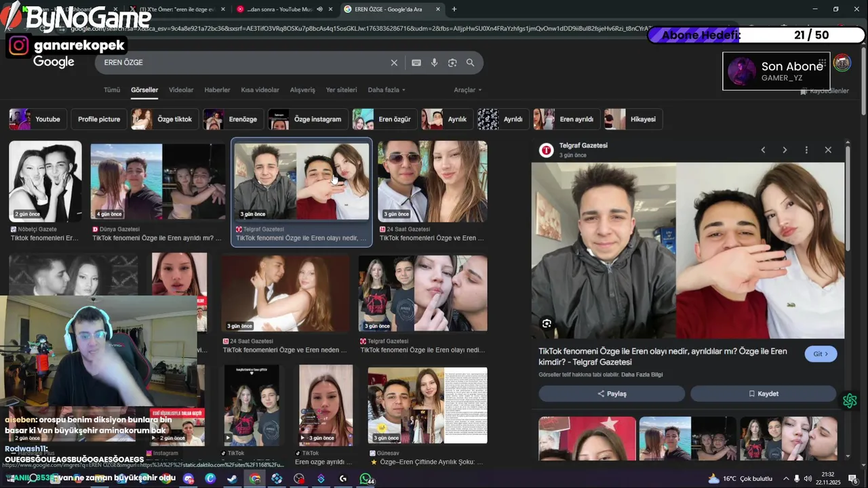Open the large preview image

click(x=688, y=250)
